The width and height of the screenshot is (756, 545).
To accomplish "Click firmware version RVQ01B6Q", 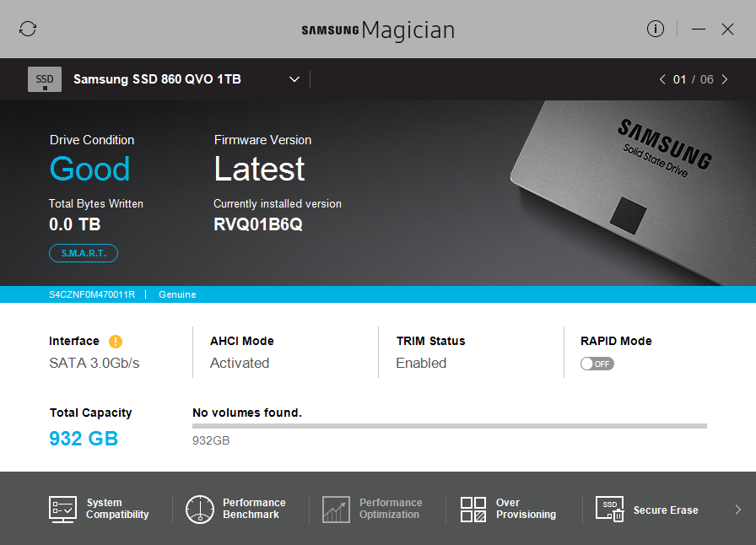I will point(258,224).
